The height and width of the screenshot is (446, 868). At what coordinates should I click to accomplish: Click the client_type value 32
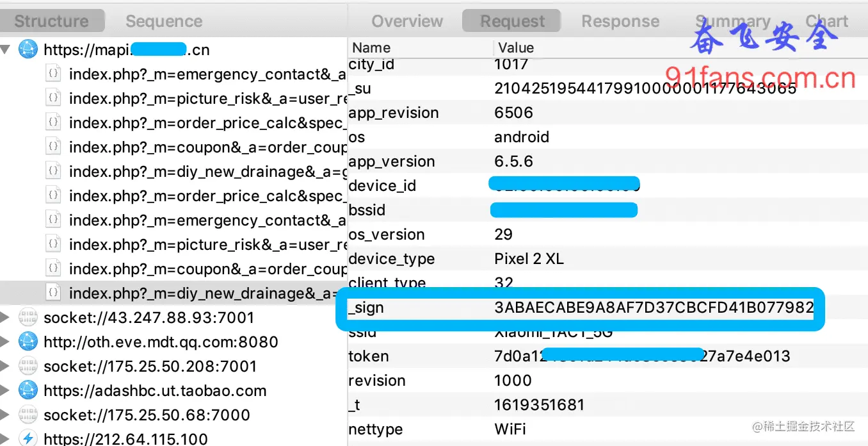click(x=504, y=283)
